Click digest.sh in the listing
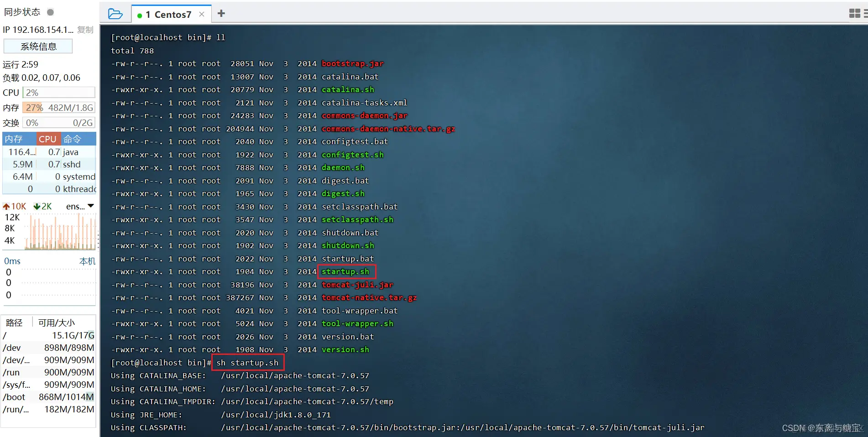868x437 pixels. tap(343, 193)
